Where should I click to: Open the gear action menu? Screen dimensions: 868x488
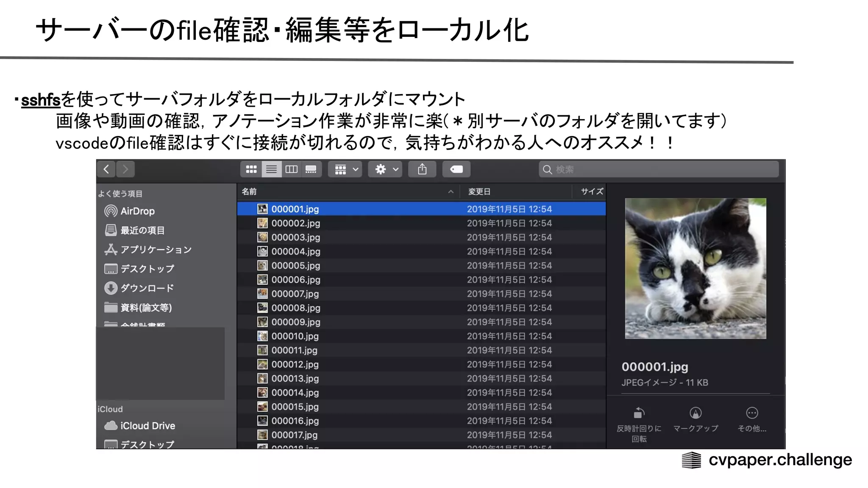pos(385,169)
